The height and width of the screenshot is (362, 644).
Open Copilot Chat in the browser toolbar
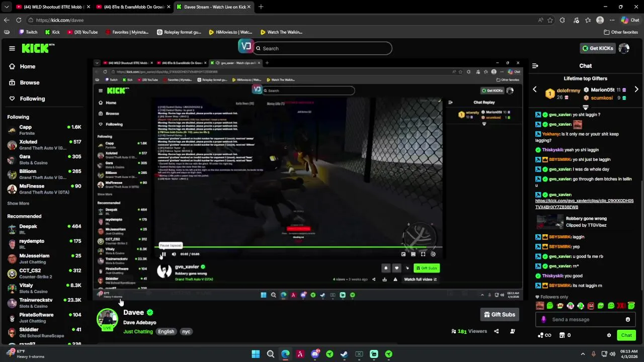[629, 20]
